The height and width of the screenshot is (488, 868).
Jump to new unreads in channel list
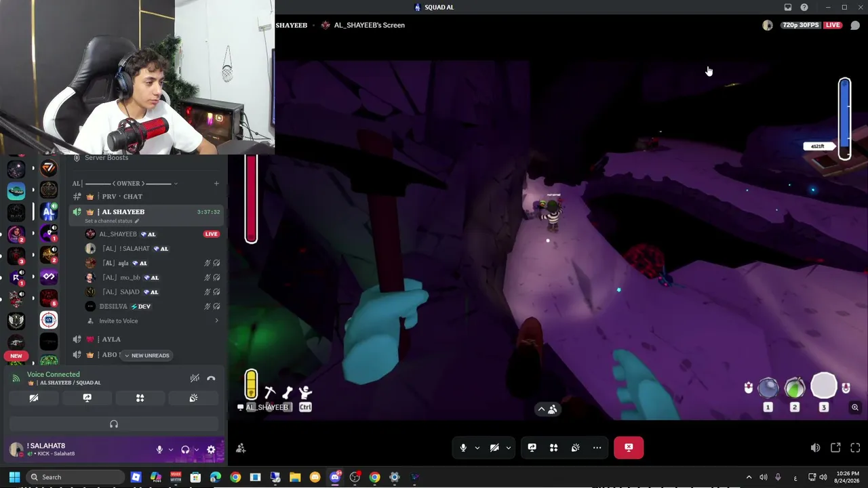click(x=146, y=355)
